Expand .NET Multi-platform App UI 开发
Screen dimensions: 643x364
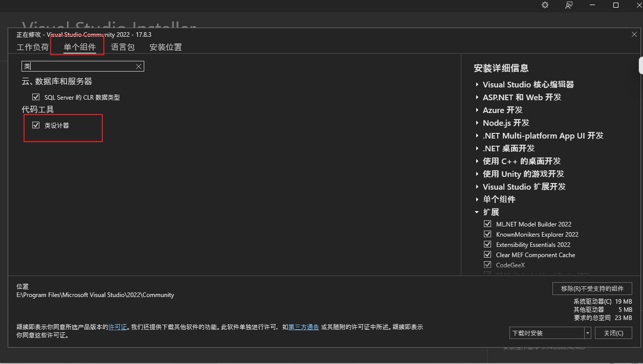pos(477,135)
